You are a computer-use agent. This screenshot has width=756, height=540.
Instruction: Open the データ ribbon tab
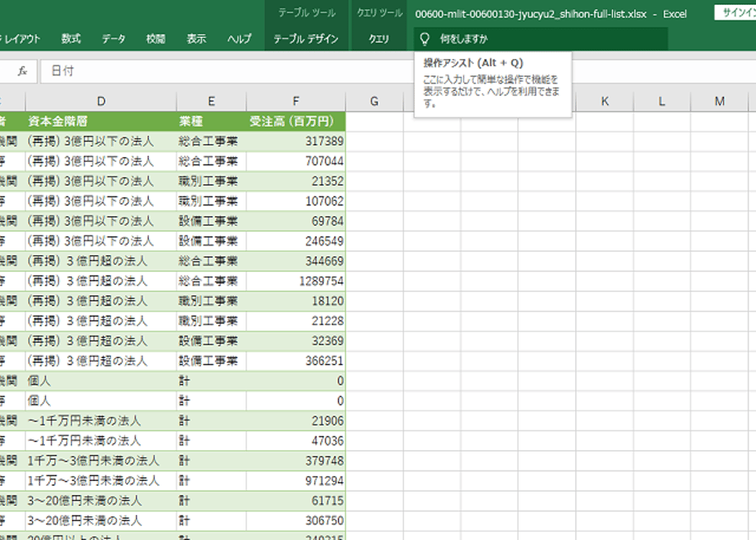click(x=113, y=38)
